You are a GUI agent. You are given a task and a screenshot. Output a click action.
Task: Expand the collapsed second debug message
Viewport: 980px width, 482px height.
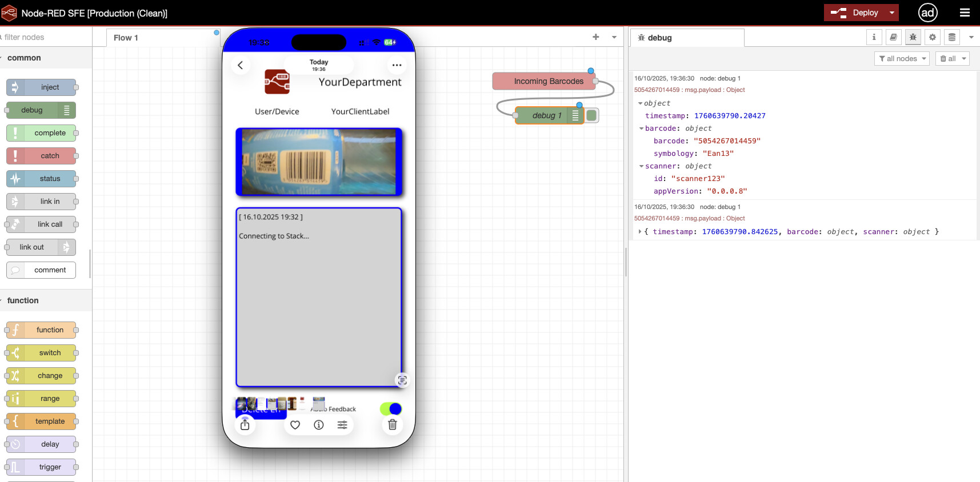639,232
